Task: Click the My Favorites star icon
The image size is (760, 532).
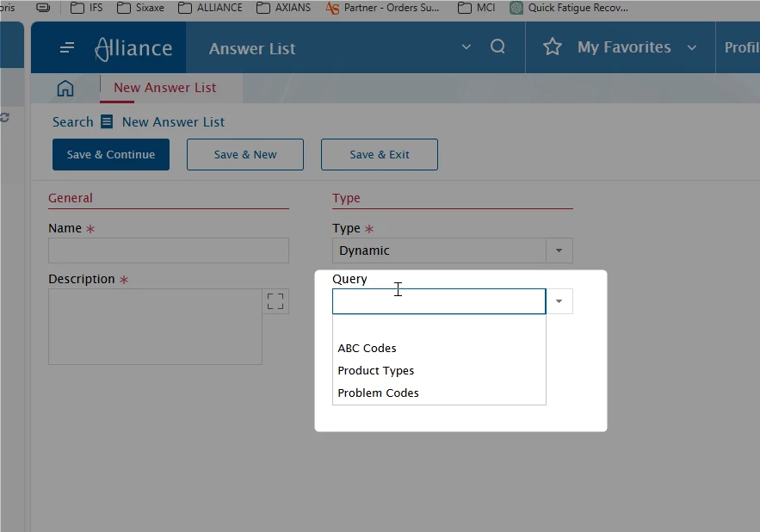Action: 552,47
